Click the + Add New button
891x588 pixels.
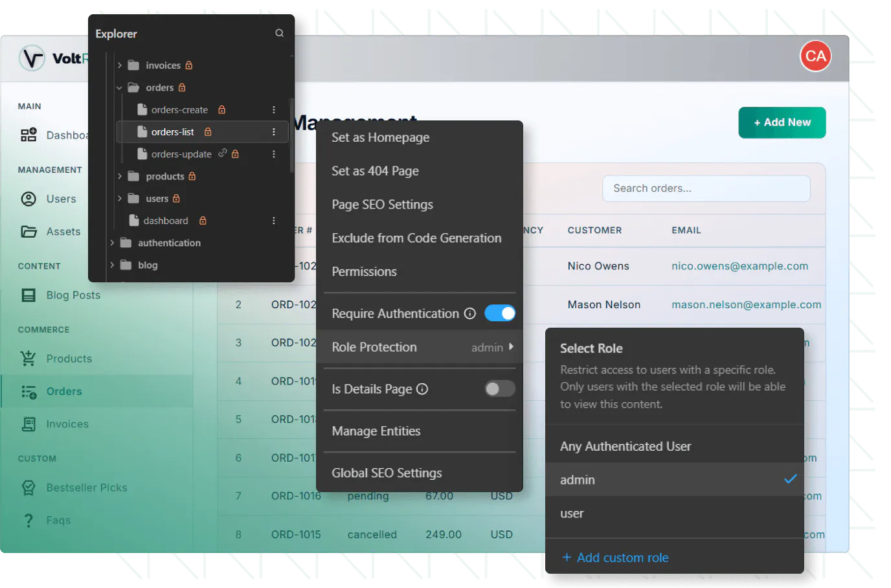click(782, 122)
